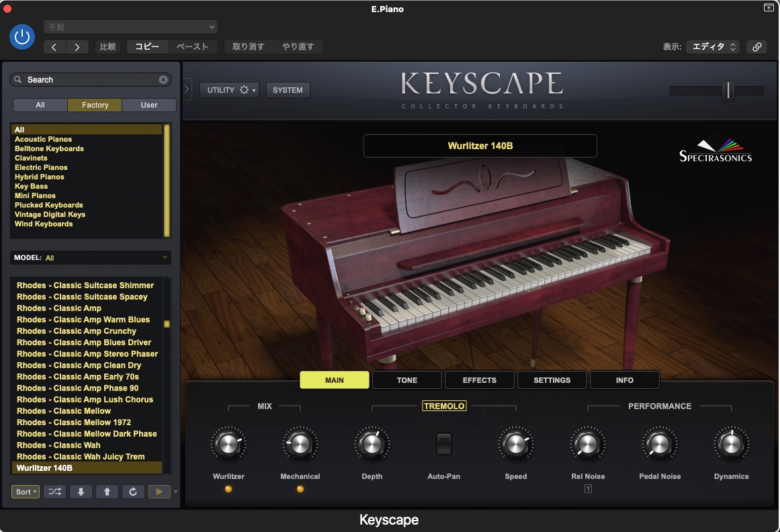Click the Mechanical mix knob
This screenshot has height=532, width=780.
pyautogui.click(x=300, y=443)
